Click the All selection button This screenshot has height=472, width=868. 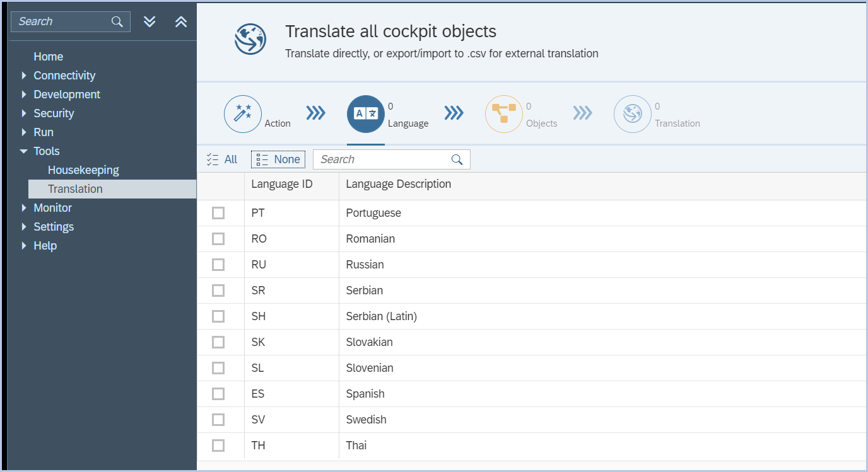tap(222, 159)
